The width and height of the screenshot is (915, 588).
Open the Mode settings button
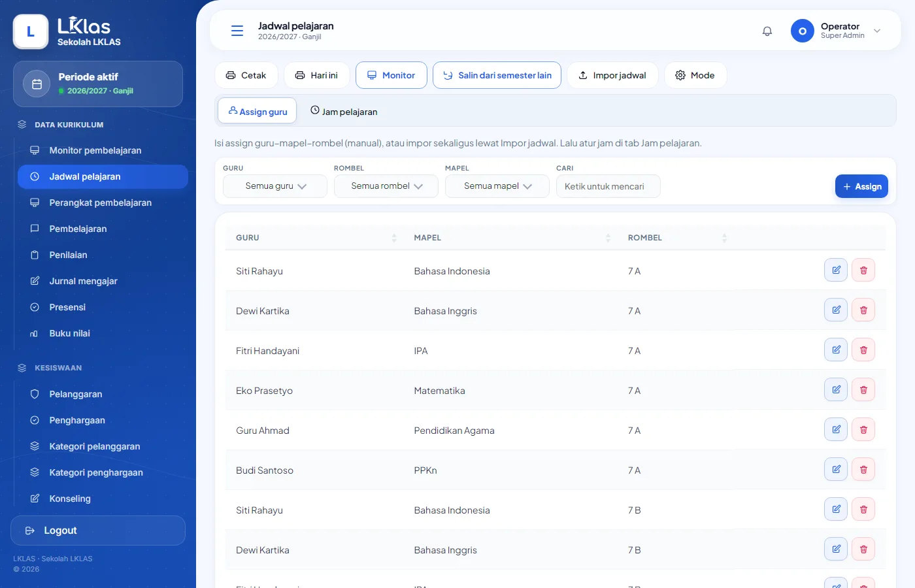(x=695, y=75)
